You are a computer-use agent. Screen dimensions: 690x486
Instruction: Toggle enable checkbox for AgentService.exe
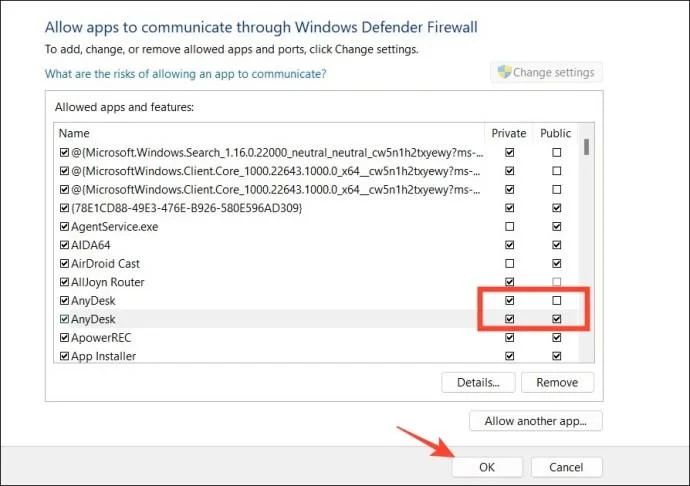pyautogui.click(x=64, y=226)
